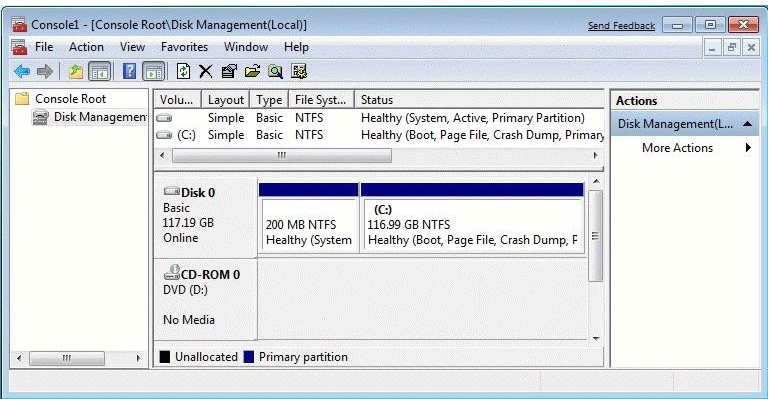Click the CD-ROM 0 disc icon
The image size is (771, 401).
pos(172,272)
